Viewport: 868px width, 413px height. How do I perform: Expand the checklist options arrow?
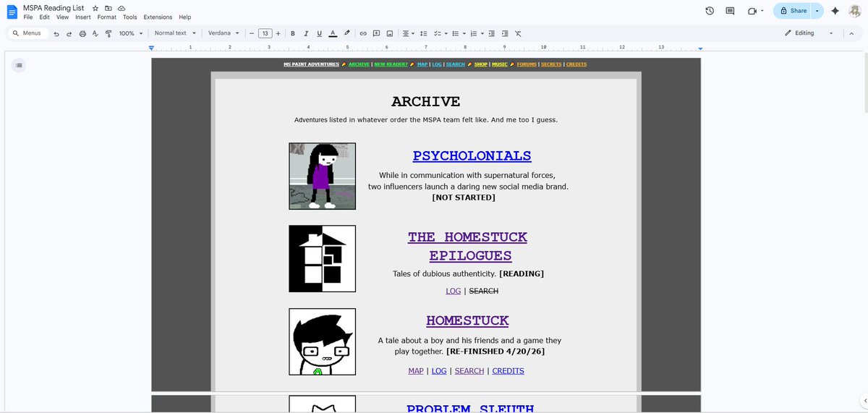(446, 33)
